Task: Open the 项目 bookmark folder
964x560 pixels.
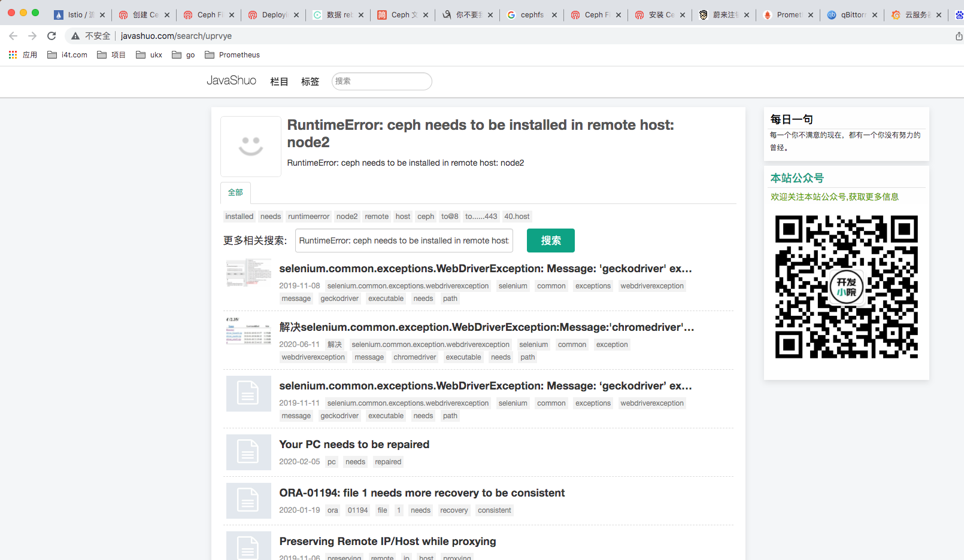Action: pos(111,54)
